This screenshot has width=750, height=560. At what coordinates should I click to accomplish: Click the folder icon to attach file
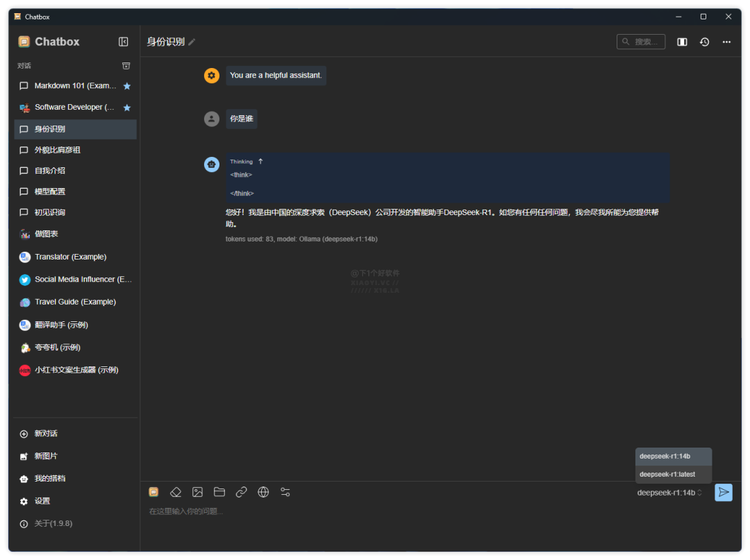tap(219, 492)
